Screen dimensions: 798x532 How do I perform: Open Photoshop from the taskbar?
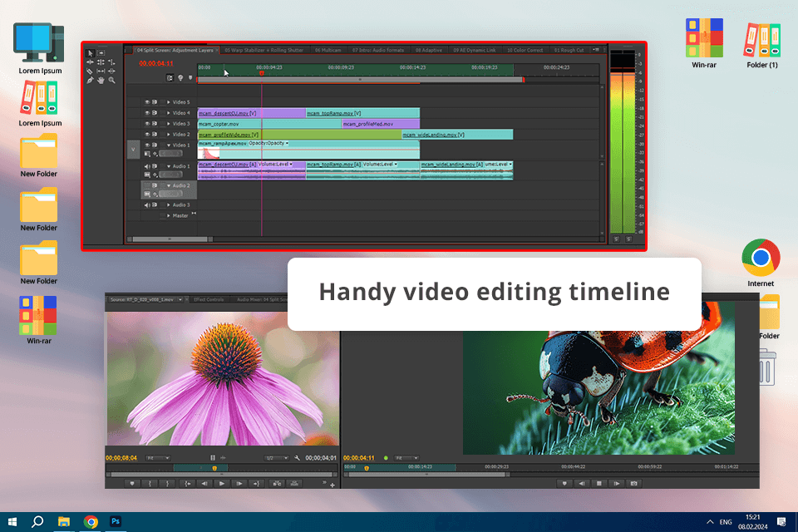point(116,521)
